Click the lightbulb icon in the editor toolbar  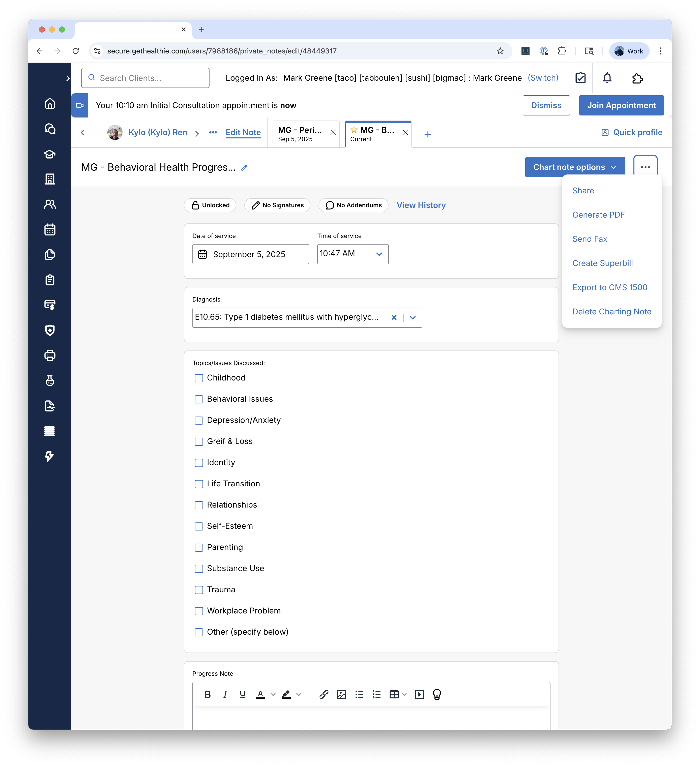point(437,694)
